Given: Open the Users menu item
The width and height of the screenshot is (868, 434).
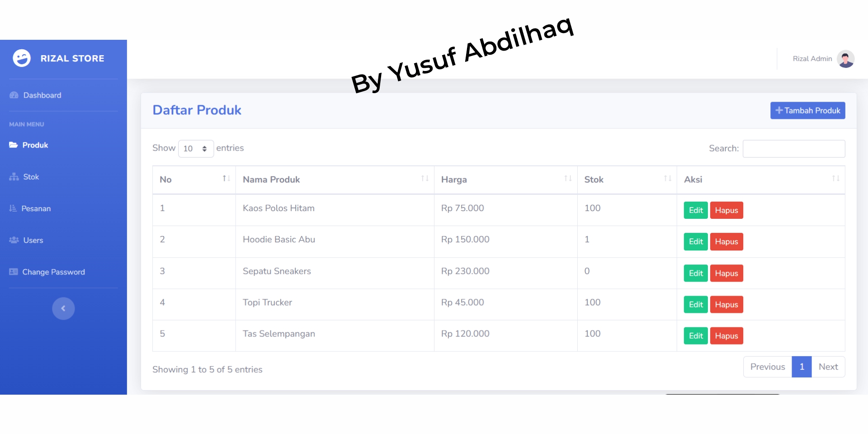Looking at the screenshot, I should click(x=33, y=240).
